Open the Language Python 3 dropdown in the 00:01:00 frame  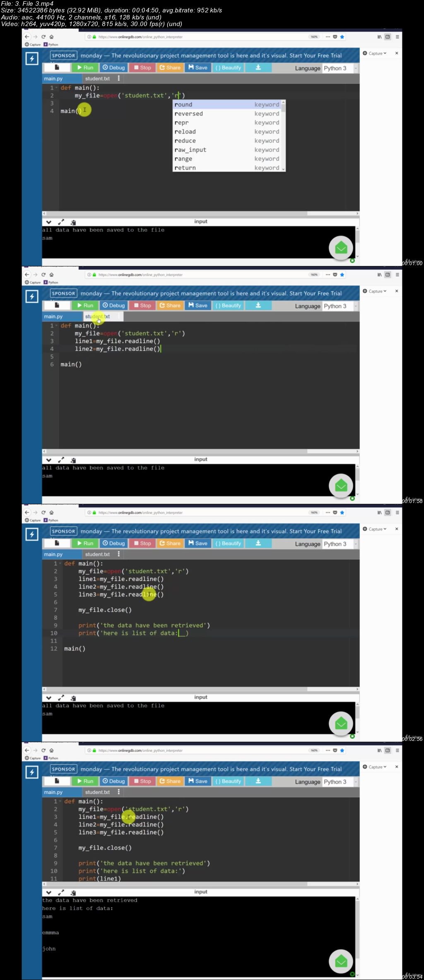point(340,68)
